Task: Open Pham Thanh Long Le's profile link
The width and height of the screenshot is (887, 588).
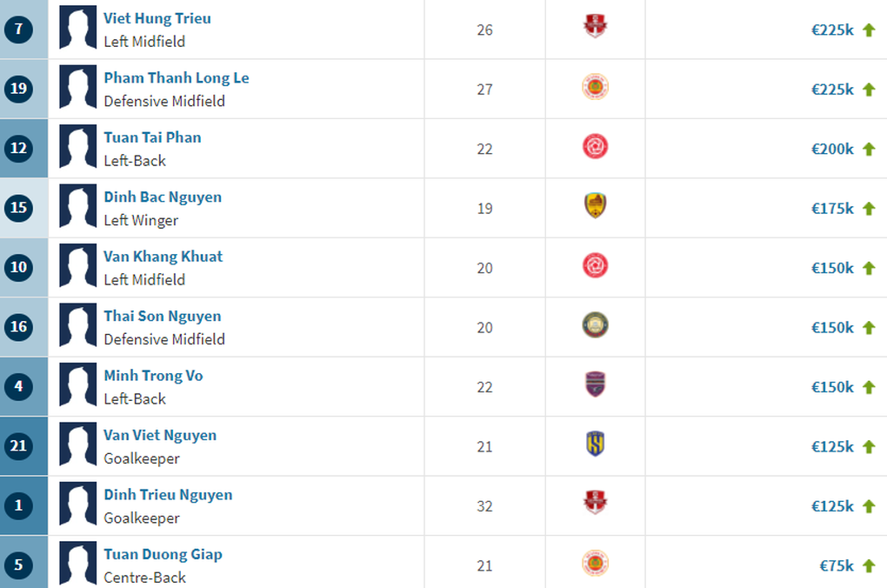Action: pyautogui.click(x=177, y=78)
